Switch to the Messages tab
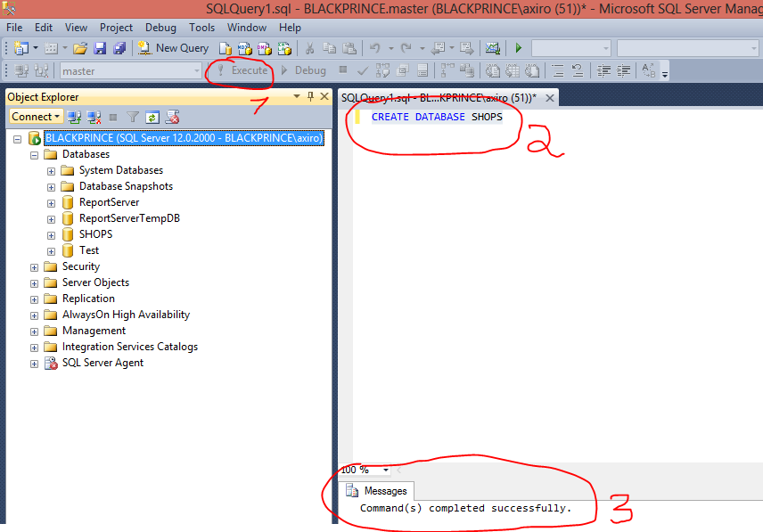The image size is (763, 532). click(x=376, y=491)
